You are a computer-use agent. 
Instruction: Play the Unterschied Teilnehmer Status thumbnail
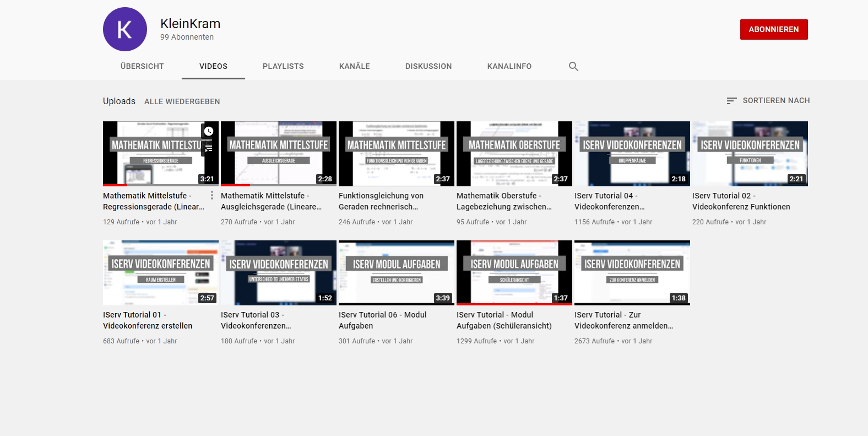(x=279, y=273)
